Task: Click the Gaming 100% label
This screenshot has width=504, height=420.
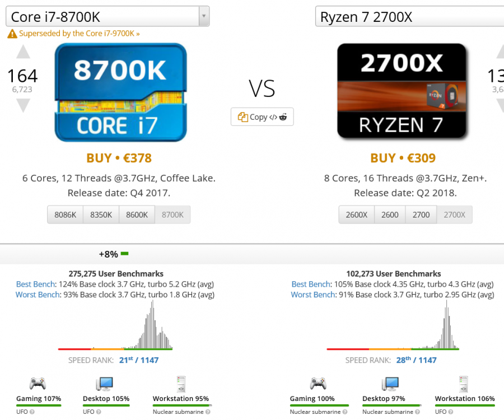Action: [312, 399]
